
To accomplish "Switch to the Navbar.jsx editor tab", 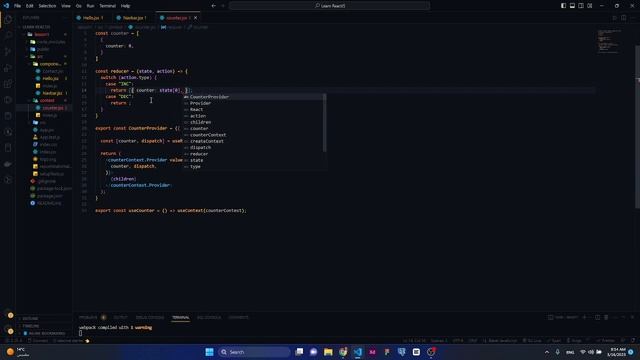I will 133,18.
